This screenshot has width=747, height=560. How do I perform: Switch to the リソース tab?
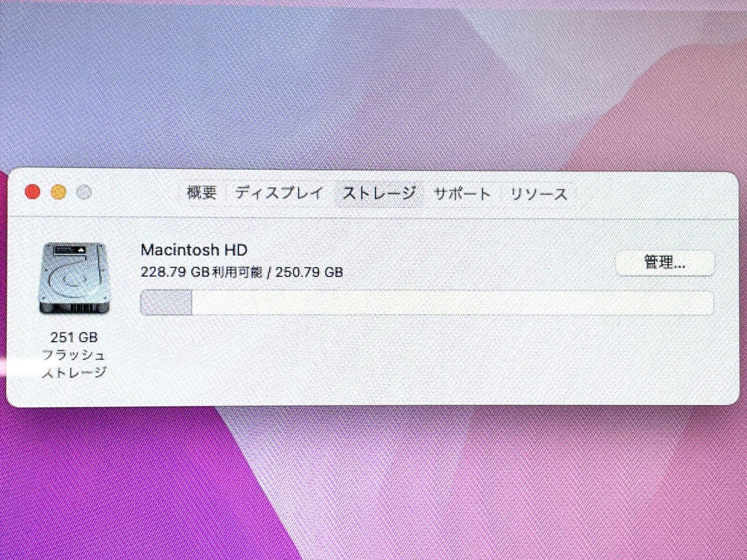(x=538, y=194)
